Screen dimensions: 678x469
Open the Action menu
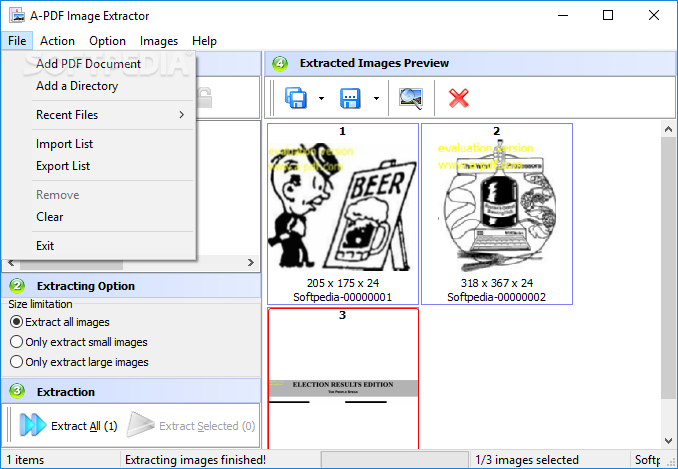57,41
